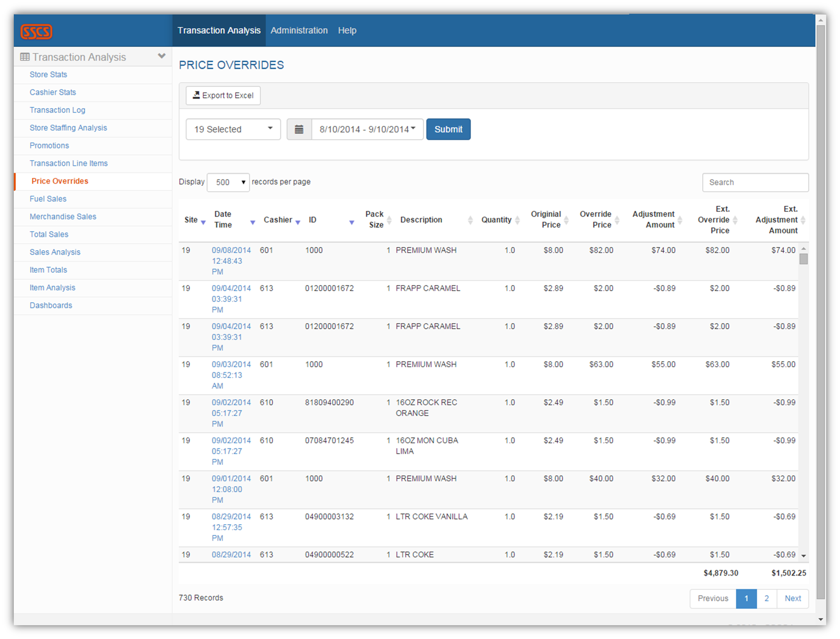840x639 pixels.
Task: Open the Help menu
Action: (347, 30)
